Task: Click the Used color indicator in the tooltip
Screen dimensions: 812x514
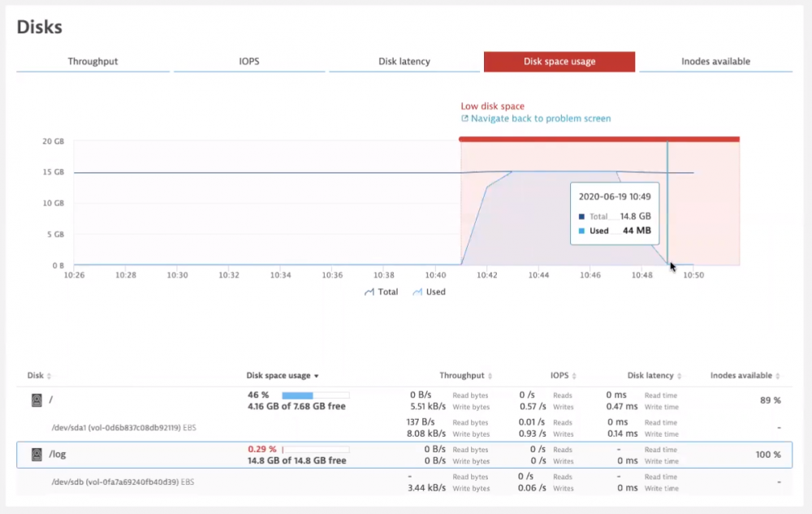Action: (580, 231)
